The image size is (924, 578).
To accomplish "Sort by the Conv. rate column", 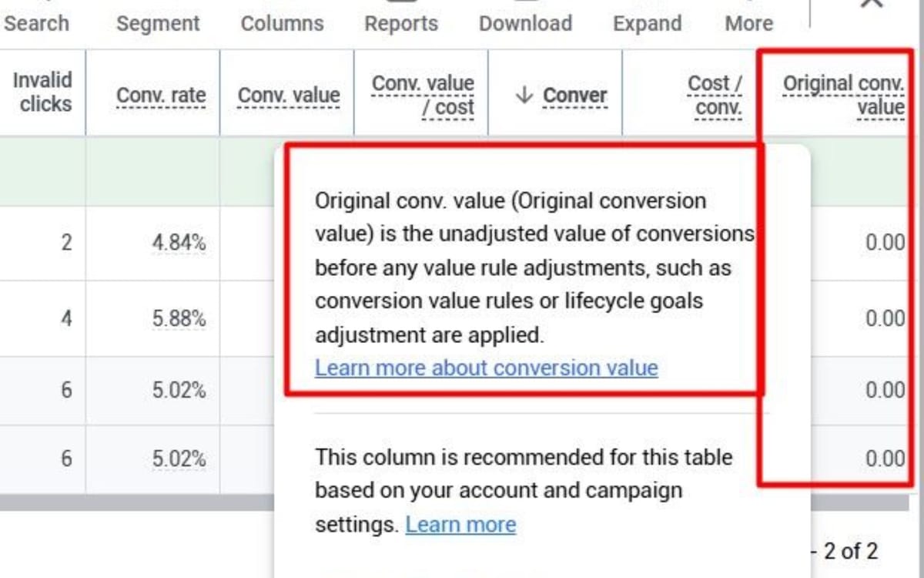I will [161, 96].
